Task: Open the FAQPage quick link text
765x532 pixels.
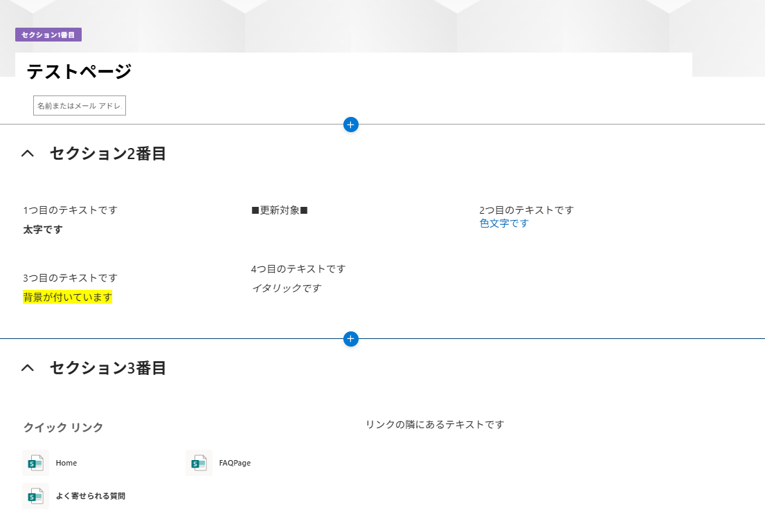Action: [235, 463]
